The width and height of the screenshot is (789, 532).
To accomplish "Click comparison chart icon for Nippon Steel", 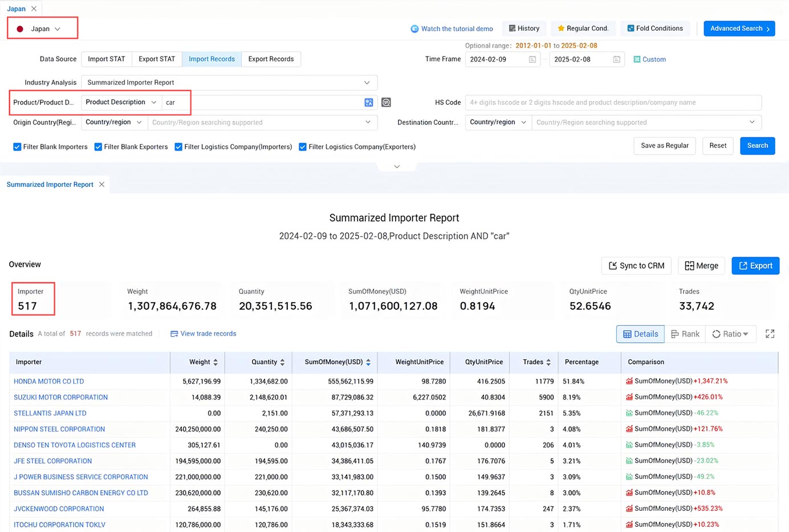I will point(629,429).
